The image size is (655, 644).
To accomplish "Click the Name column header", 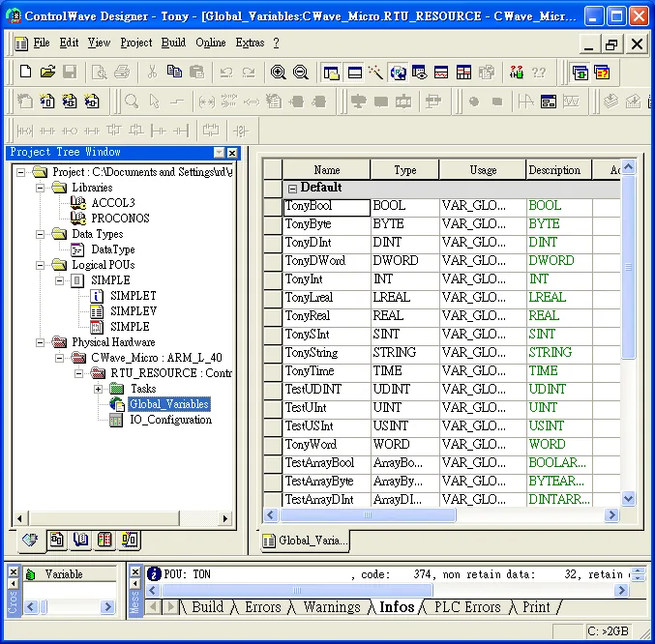I will tap(326, 170).
